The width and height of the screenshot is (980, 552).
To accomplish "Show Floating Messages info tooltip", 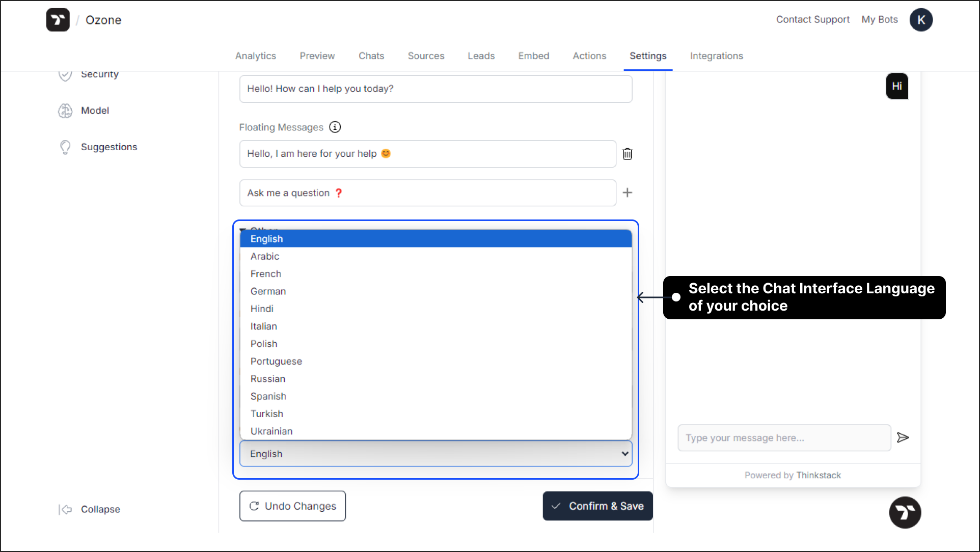I will (x=335, y=127).
